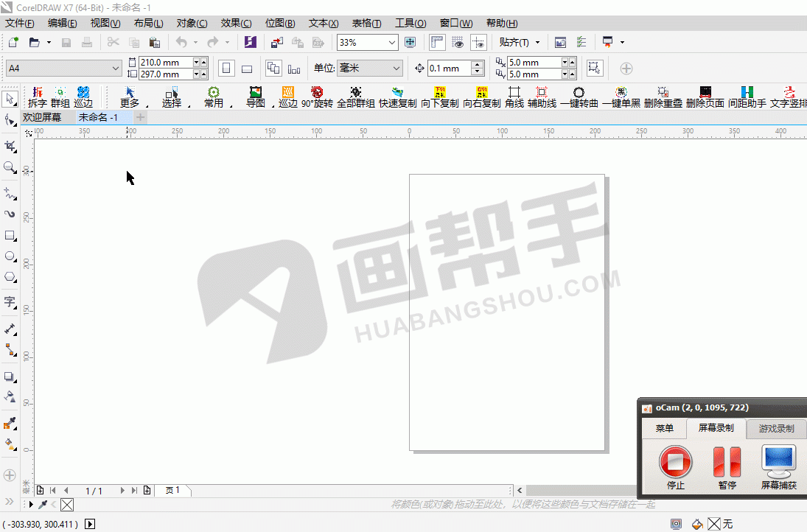Expand the undo history dropdown arrow

[x=195, y=42]
